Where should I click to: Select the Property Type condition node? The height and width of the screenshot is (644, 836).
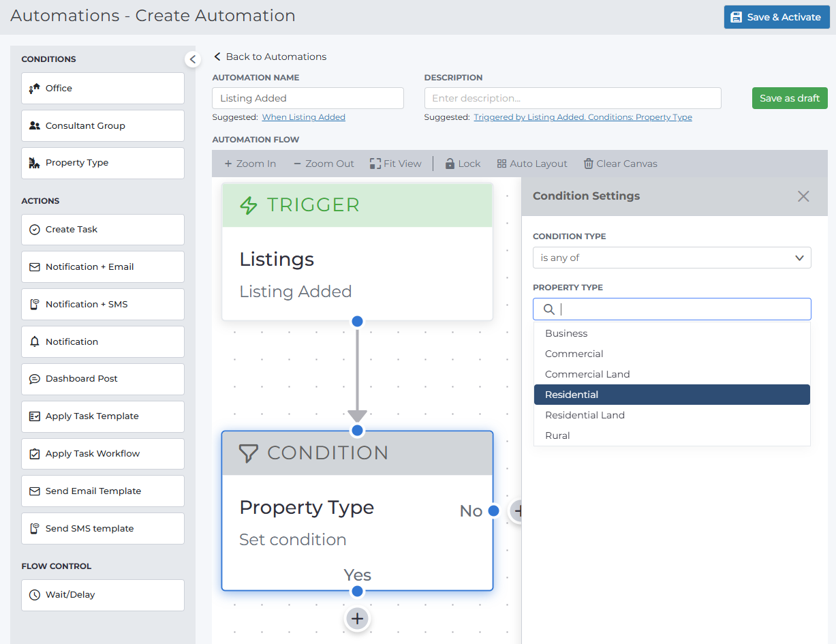click(x=357, y=510)
